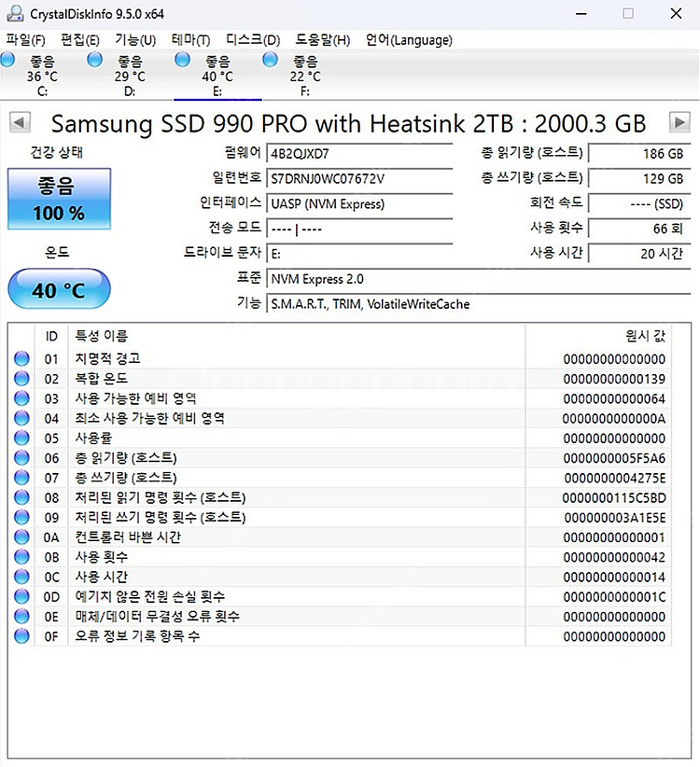Viewport: 700px width, 767px height.
Task: Select the 복합 온도 attribute name
Action: click(x=101, y=378)
